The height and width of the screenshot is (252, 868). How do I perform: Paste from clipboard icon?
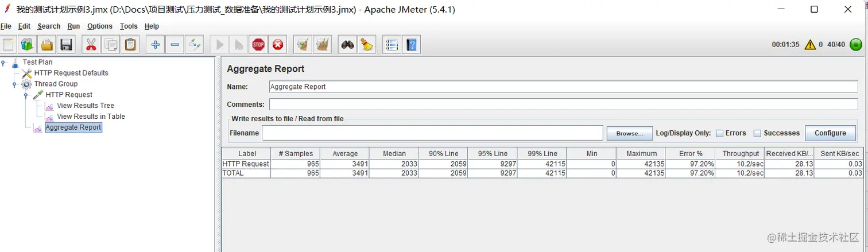click(130, 44)
